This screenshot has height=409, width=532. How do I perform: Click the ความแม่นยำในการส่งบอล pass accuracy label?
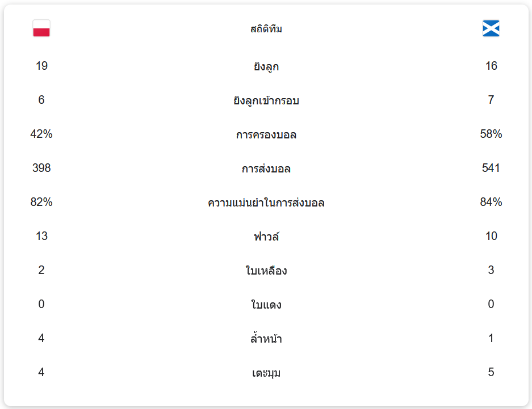coord(266,203)
